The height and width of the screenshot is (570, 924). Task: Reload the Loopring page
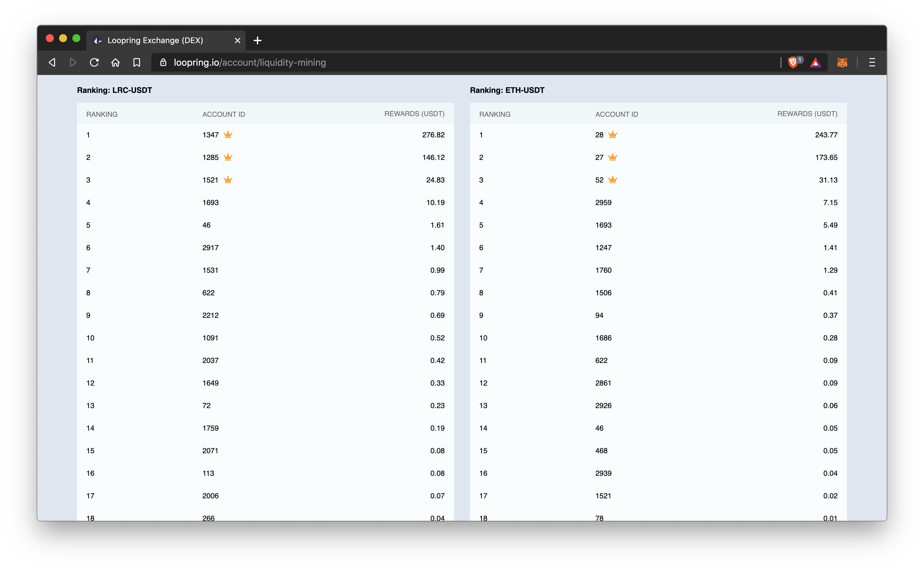click(x=94, y=63)
